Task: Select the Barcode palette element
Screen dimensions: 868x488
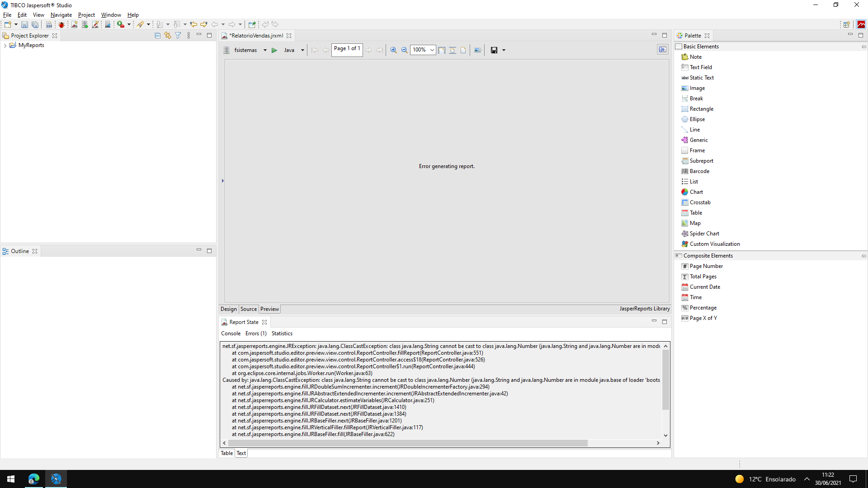Action: pos(699,171)
